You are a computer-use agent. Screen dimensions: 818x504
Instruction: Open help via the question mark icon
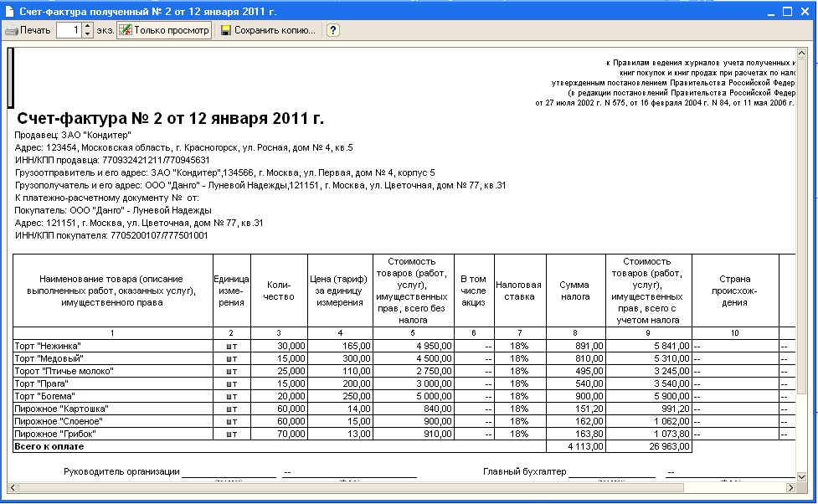[332, 30]
